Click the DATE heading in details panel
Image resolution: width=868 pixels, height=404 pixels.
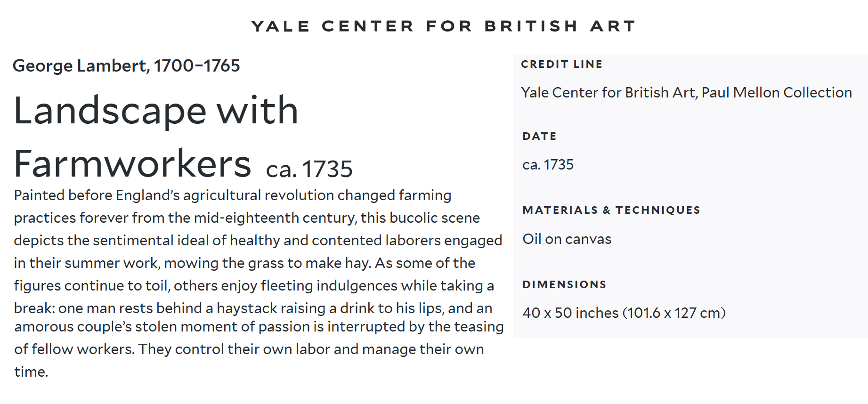(x=539, y=137)
